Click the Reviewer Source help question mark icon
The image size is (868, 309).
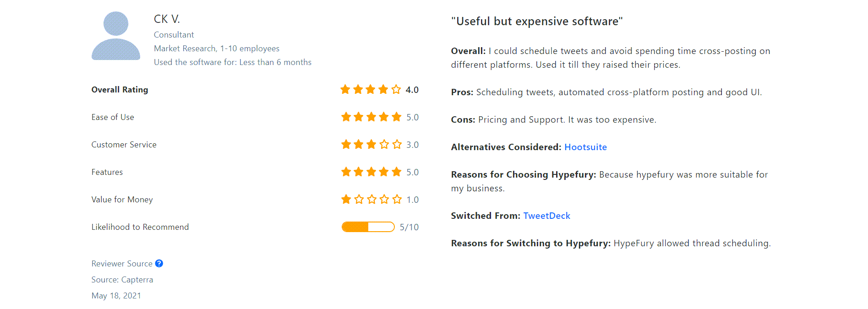[159, 263]
